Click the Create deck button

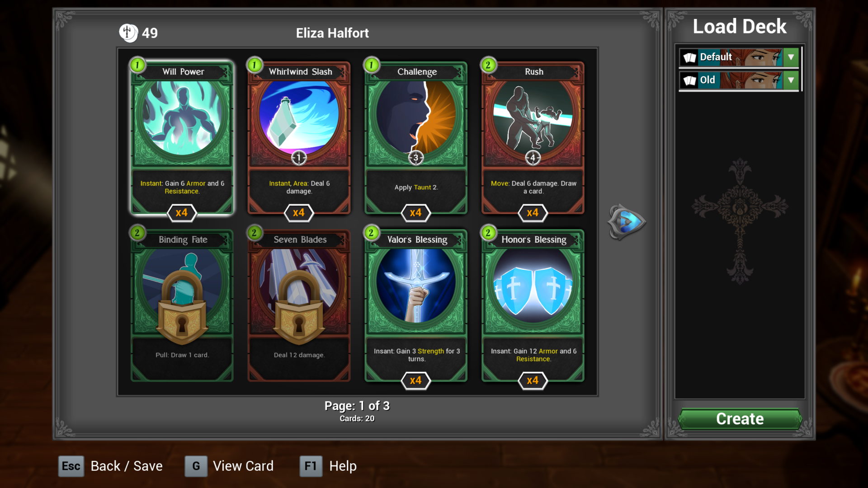point(740,419)
